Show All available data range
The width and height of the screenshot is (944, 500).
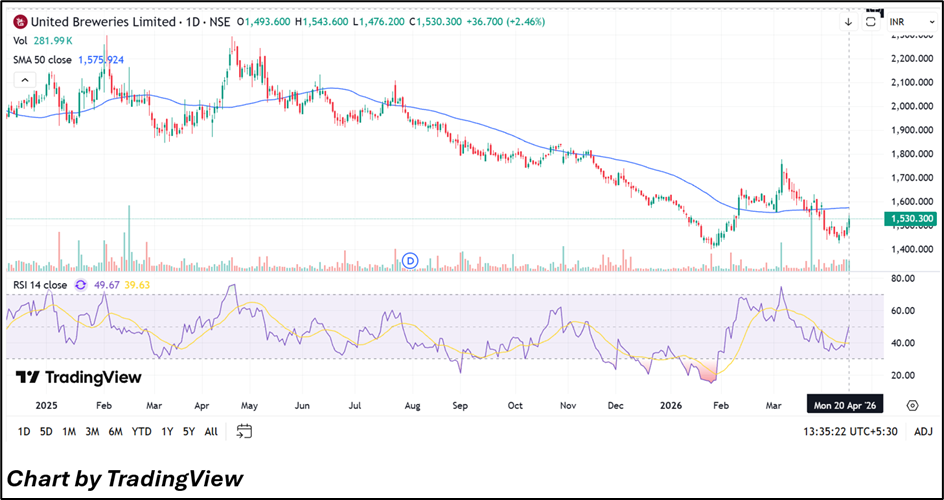210,431
